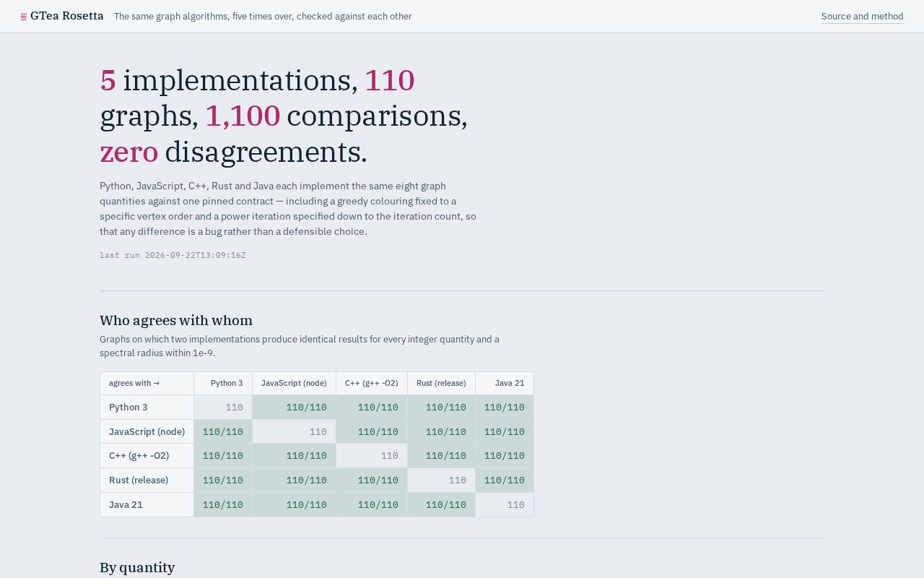Click the tagline about the same graph algorithms

(263, 17)
